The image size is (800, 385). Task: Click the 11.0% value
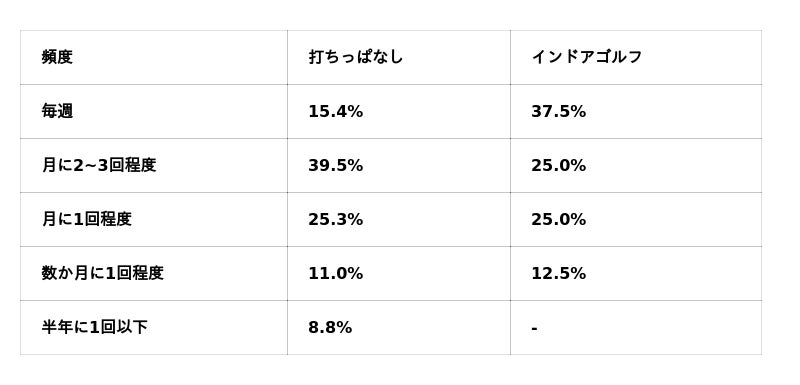point(336,273)
